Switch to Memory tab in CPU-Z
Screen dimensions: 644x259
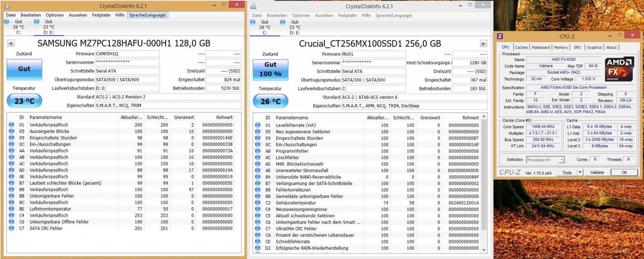561,47
